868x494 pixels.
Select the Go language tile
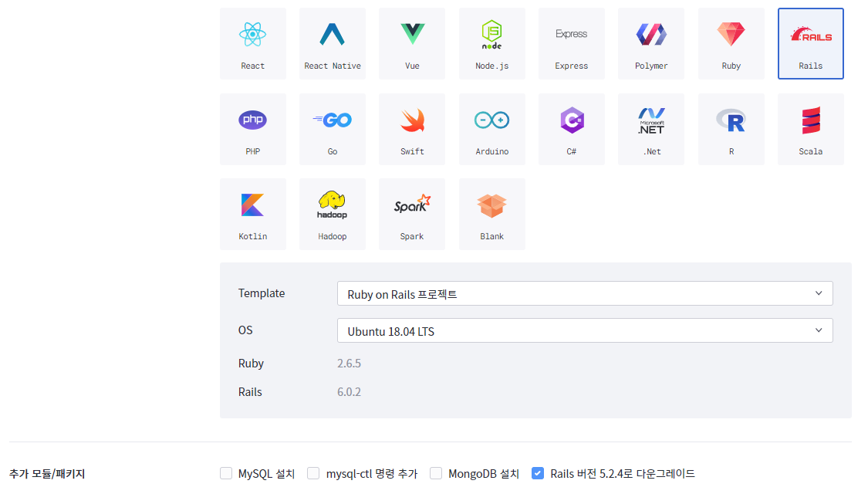tap(332, 129)
